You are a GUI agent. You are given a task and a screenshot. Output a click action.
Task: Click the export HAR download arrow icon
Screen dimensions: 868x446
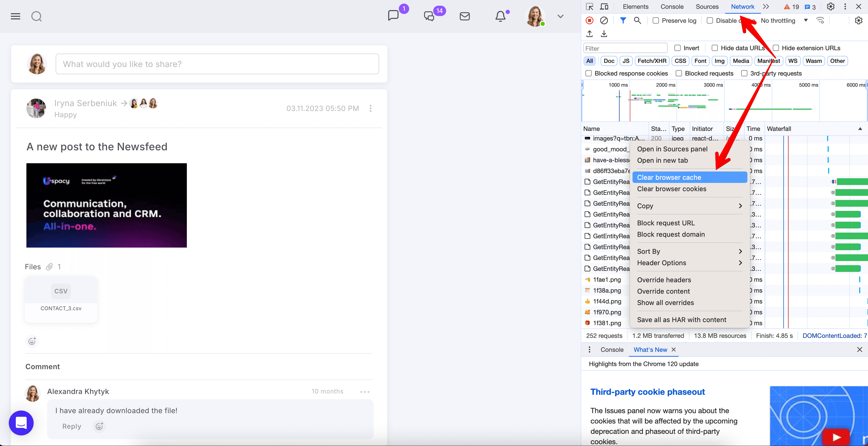pyautogui.click(x=604, y=34)
